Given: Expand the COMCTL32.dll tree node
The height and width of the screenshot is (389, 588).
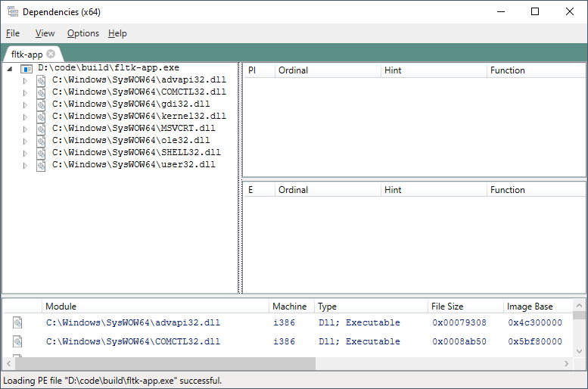Looking at the screenshot, I should coord(25,92).
